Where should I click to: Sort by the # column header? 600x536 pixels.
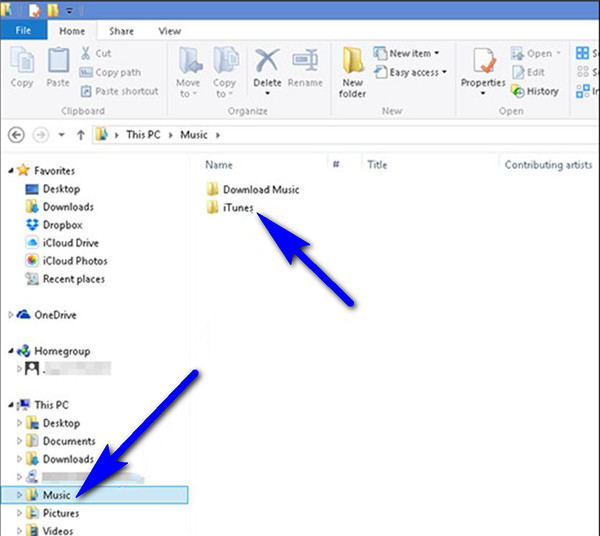pyautogui.click(x=336, y=165)
